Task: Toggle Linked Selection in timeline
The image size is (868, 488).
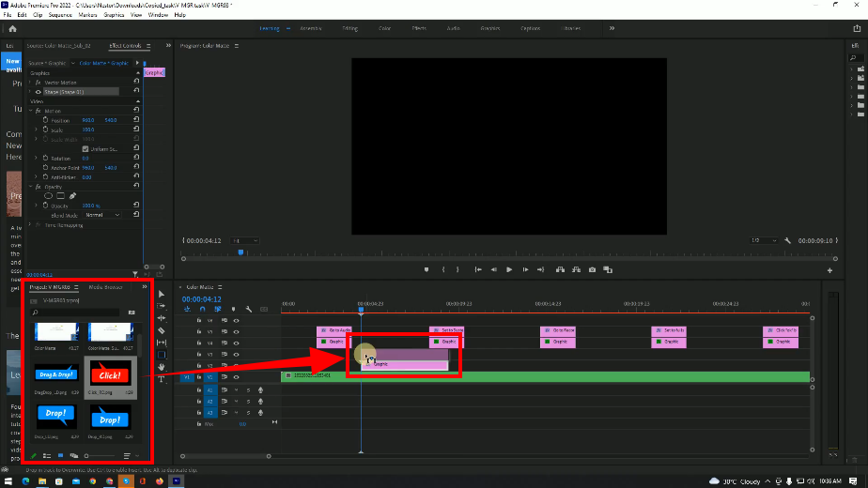Action: coord(218,310)
